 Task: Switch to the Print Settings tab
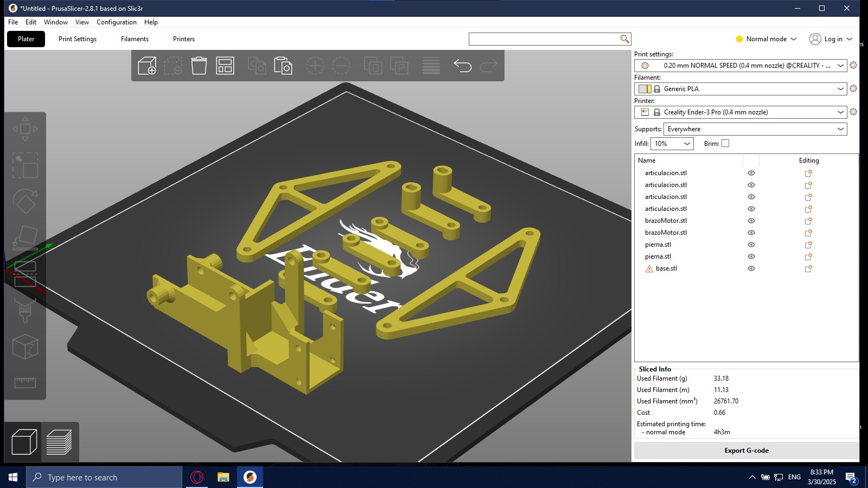pyautogui.click(x=78, y=39)
